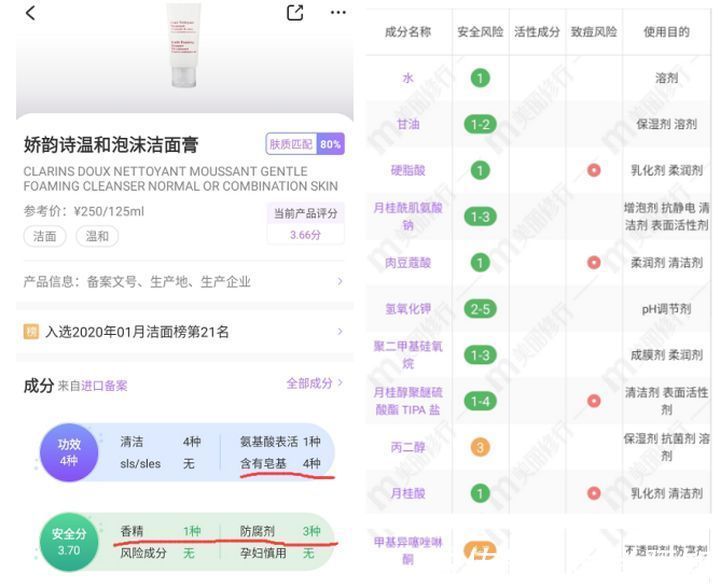
Task: Tap safety badge 1-2 for 甘油
Action: (x=480, y=124)
